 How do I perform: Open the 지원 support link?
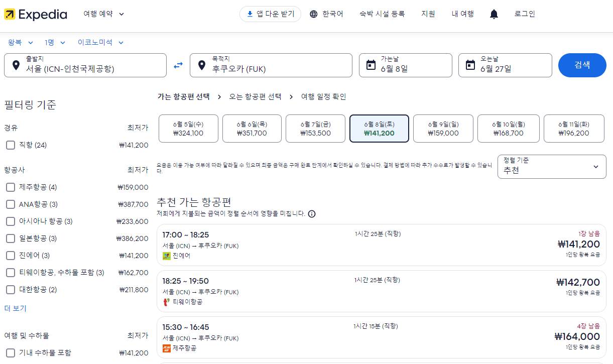tap(428, 14)
